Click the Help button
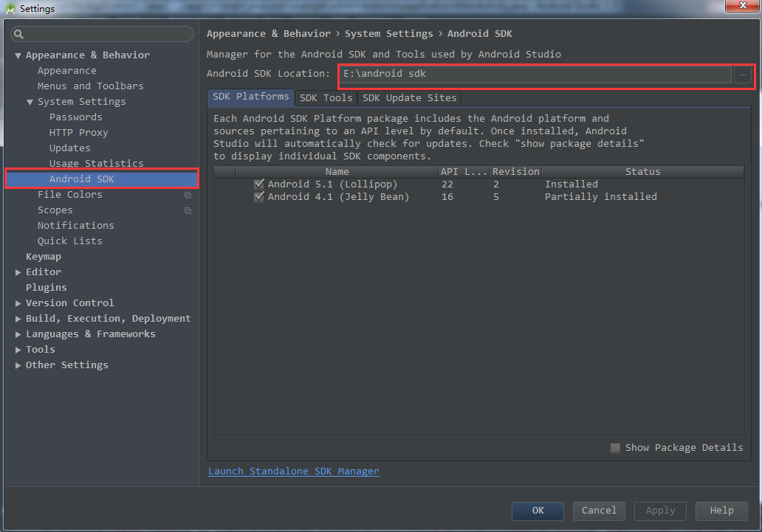The image size is (762, 532). [721, 511]
